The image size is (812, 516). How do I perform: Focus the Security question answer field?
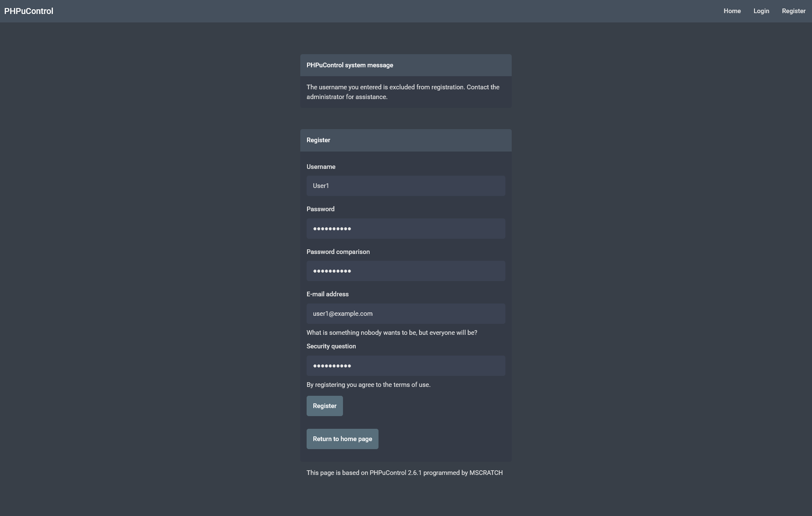[406, 366]
